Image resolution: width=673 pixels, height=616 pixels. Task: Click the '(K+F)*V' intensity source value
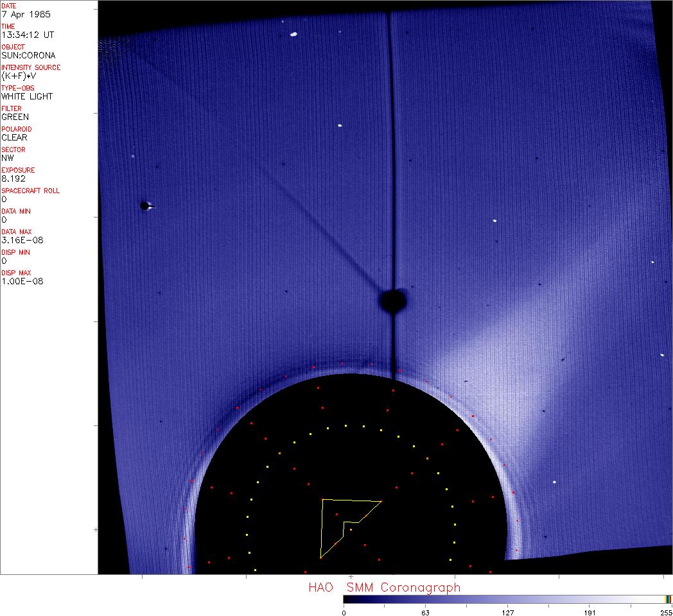coord(19,76)
